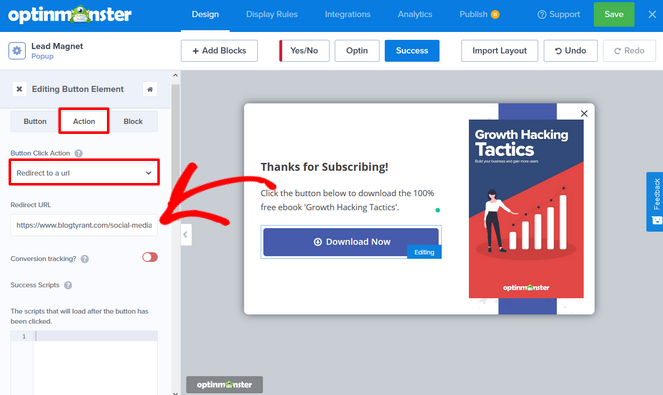This screenshot has height=395, width=663.
Task: Select the Action settings tab
Action: tap(84, 121)
